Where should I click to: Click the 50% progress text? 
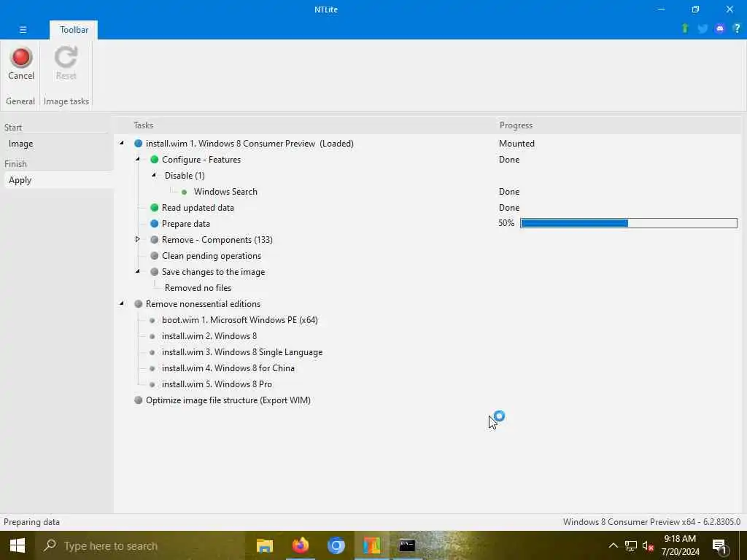[506, 223]
